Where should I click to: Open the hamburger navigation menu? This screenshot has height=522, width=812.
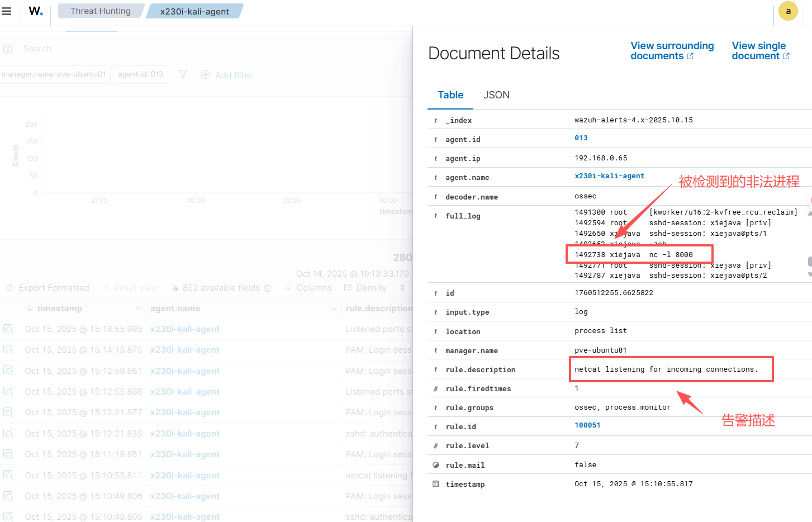(7, 11)
